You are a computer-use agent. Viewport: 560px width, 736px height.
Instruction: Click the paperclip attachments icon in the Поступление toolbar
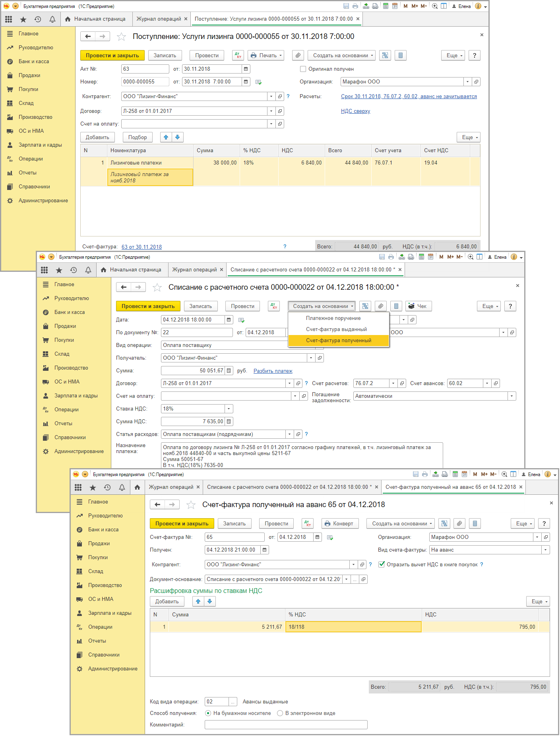pos(298,56)
